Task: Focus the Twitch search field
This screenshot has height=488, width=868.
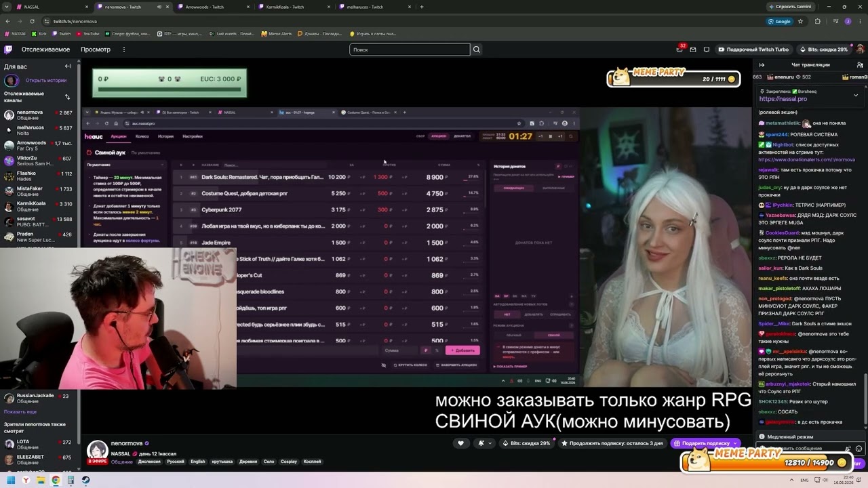Action: click(410, 49)
